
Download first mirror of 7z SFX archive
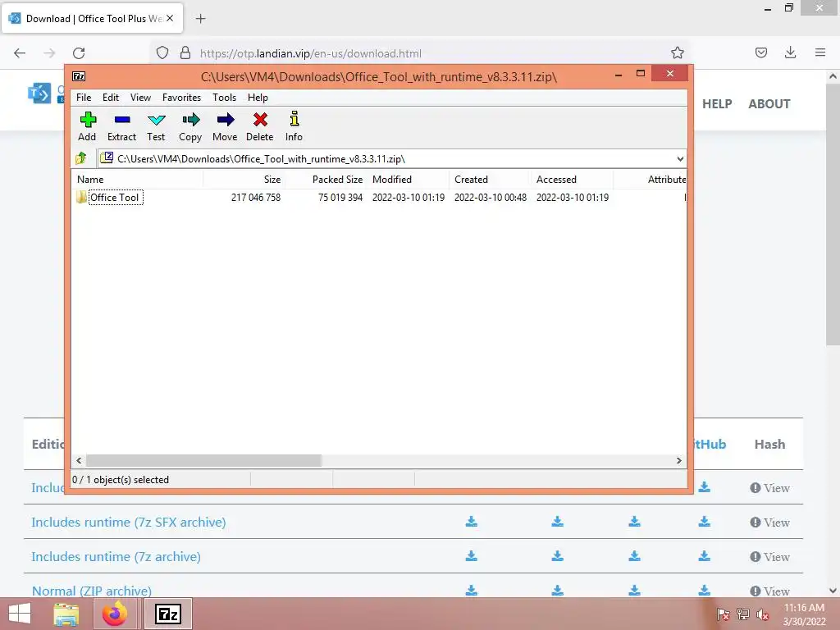click(x=472, y=522)
